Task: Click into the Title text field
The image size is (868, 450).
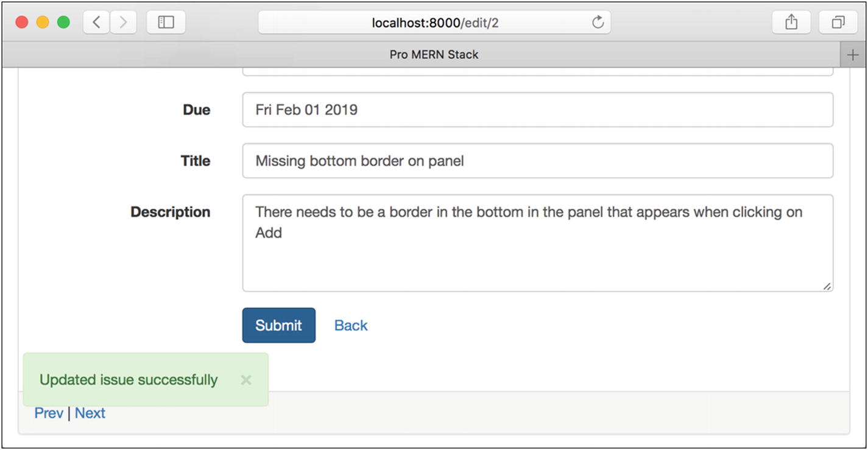Action: click(537, 161)
